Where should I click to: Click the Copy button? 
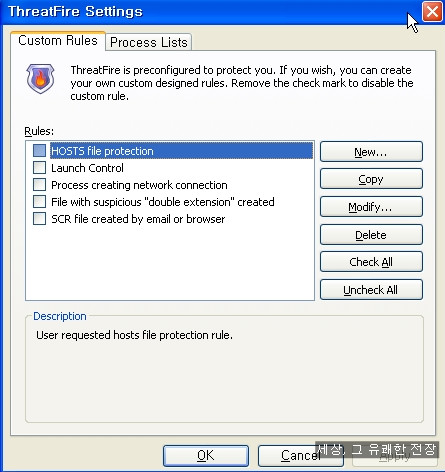(x=371, y=179)
